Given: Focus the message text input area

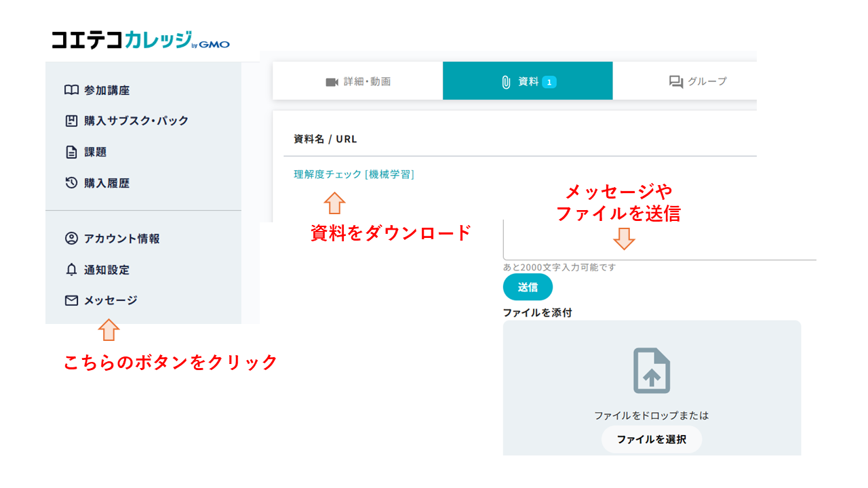Looking at the screenshot, I should click(658, 241).
